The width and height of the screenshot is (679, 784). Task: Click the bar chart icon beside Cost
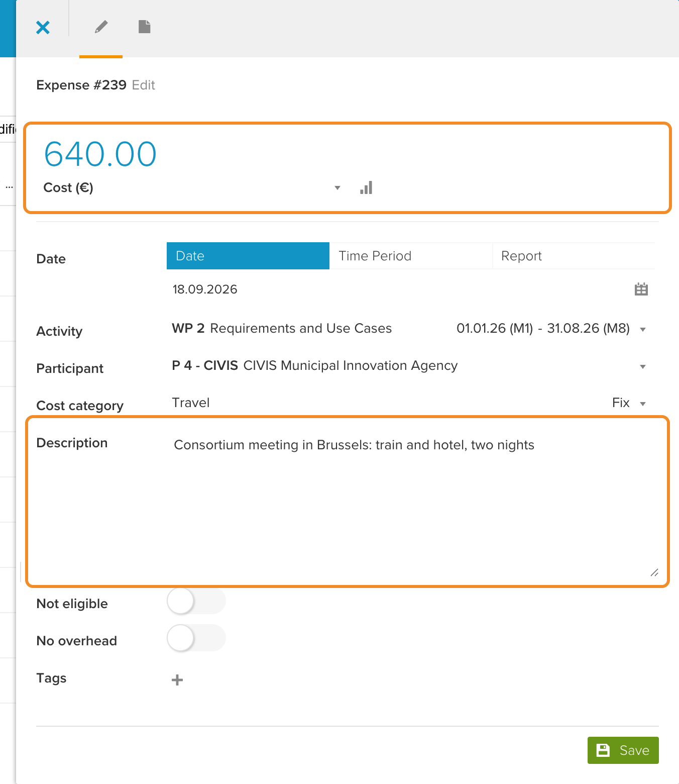pyautogui.click(x=366, y=187)
